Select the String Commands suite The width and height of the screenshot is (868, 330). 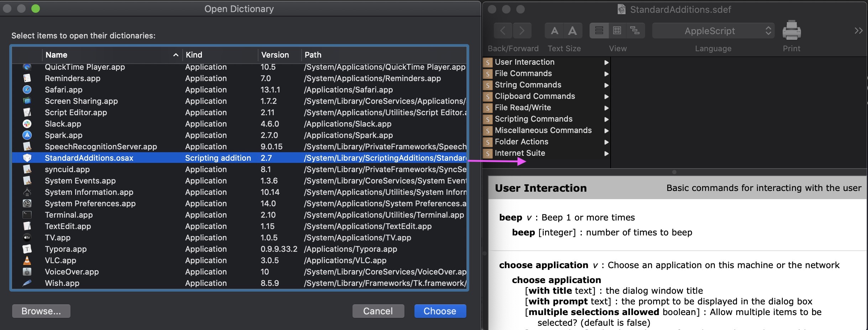pyautogui.click(x=528, y=85)
